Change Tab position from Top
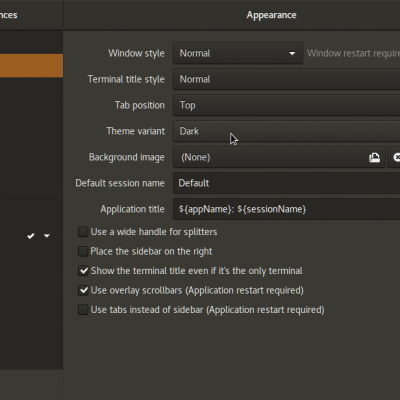The width and height of the screenshot is (400, 400). pos(286,105)
